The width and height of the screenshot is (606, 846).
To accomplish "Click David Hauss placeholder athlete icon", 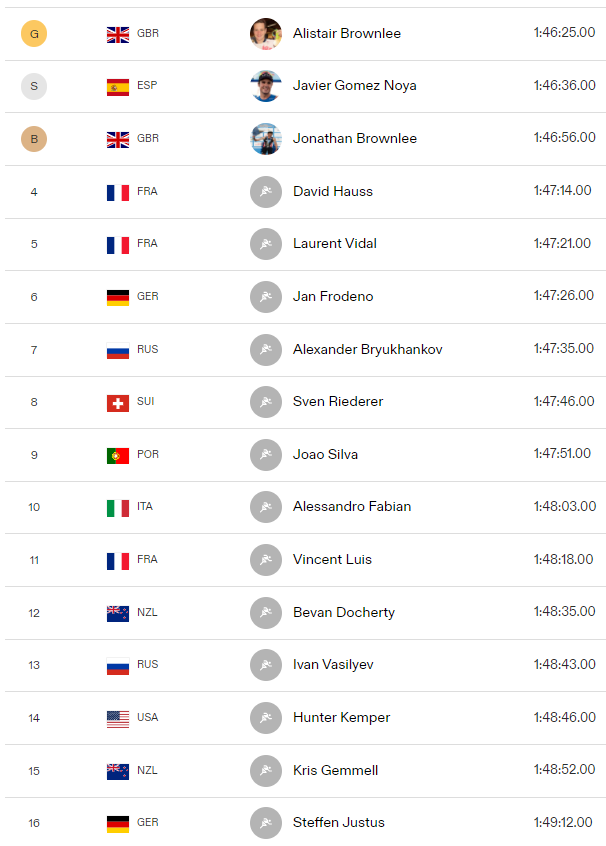I will (266, 192).
